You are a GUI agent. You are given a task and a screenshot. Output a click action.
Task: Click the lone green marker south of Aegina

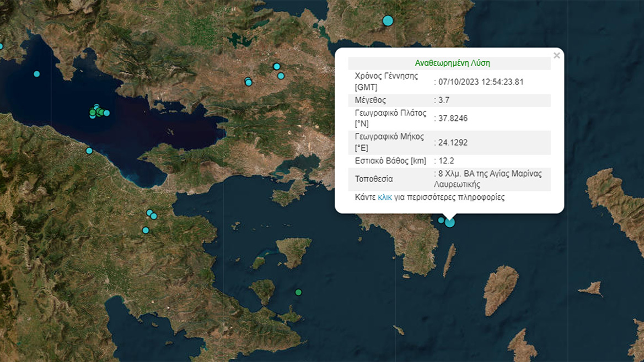298,292
